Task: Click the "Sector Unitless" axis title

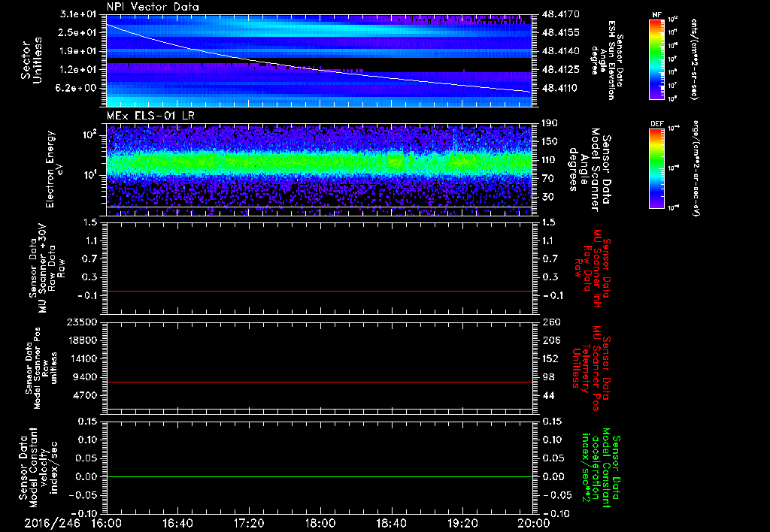Action: click(x=32, y=60)
